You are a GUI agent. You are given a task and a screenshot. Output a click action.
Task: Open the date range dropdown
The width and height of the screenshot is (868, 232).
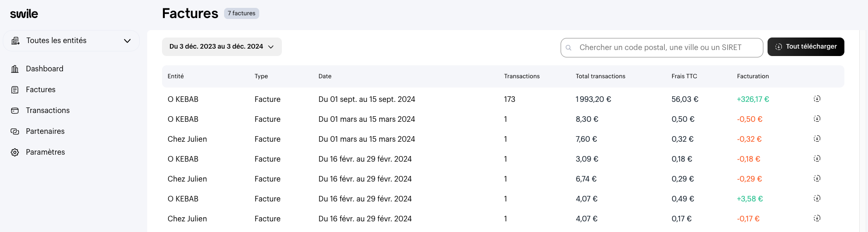[222, 47]
